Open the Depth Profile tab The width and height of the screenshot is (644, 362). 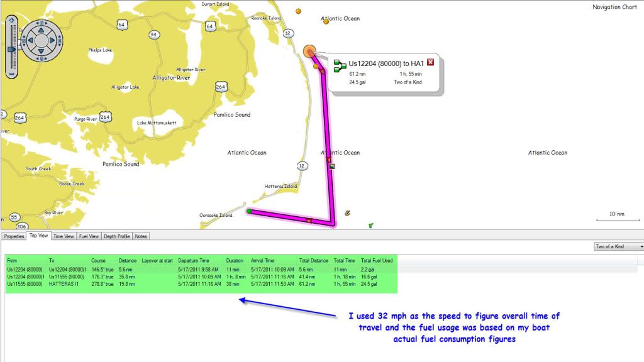click(x=118, y=236)
